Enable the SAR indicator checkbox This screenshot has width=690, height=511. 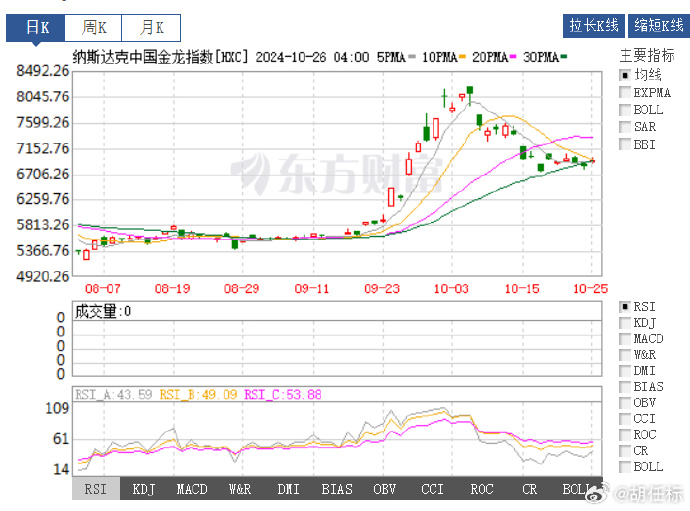(625, 127)
